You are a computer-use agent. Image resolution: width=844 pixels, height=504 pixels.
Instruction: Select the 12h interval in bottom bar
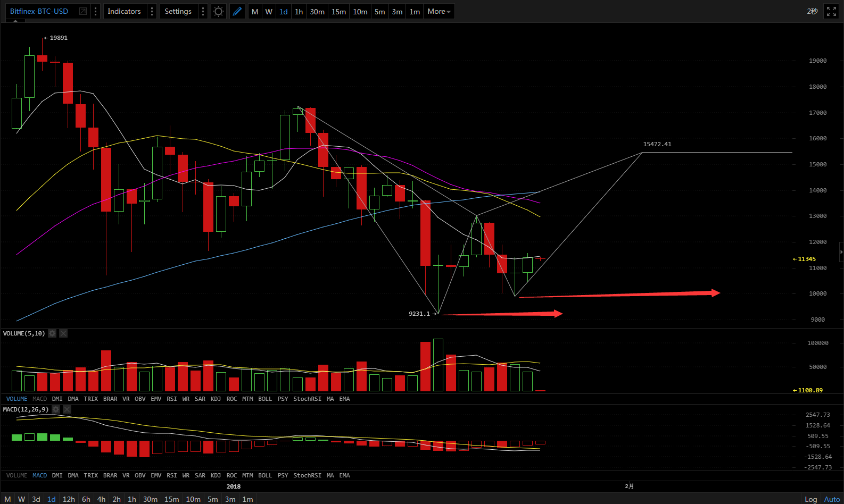(x=69, y=499)
